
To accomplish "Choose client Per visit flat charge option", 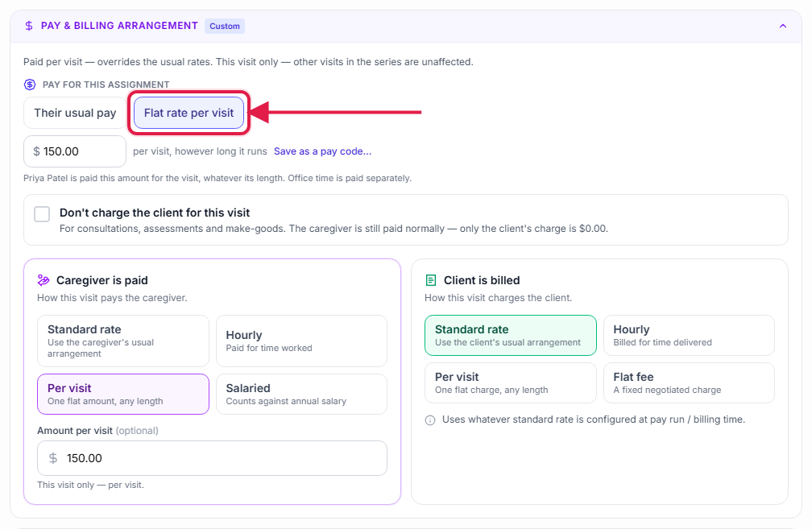I will point(511,382).
